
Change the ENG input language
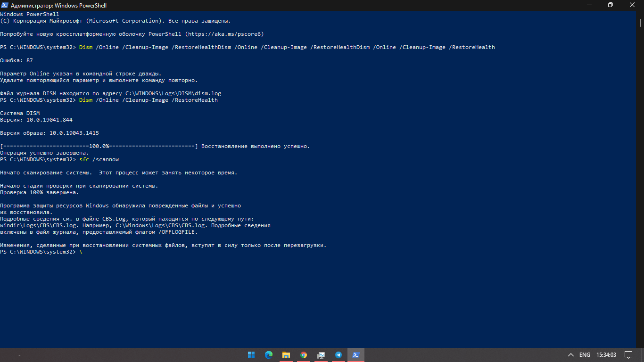click(585, 355)
